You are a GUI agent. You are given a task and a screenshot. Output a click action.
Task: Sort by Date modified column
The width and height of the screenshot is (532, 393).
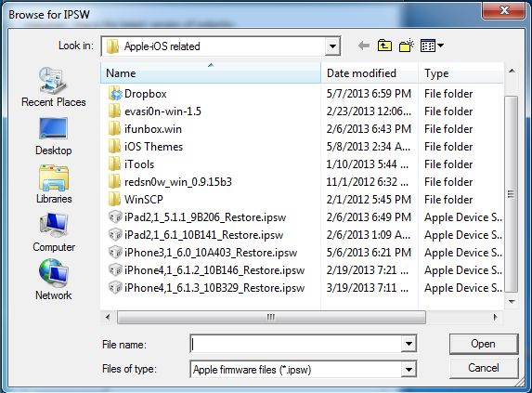coord(370,73)
